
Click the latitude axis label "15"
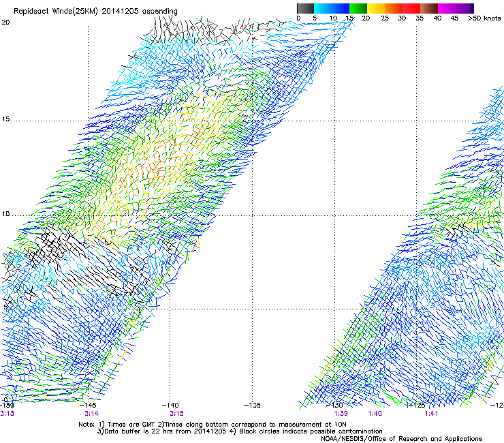point(5,119)
